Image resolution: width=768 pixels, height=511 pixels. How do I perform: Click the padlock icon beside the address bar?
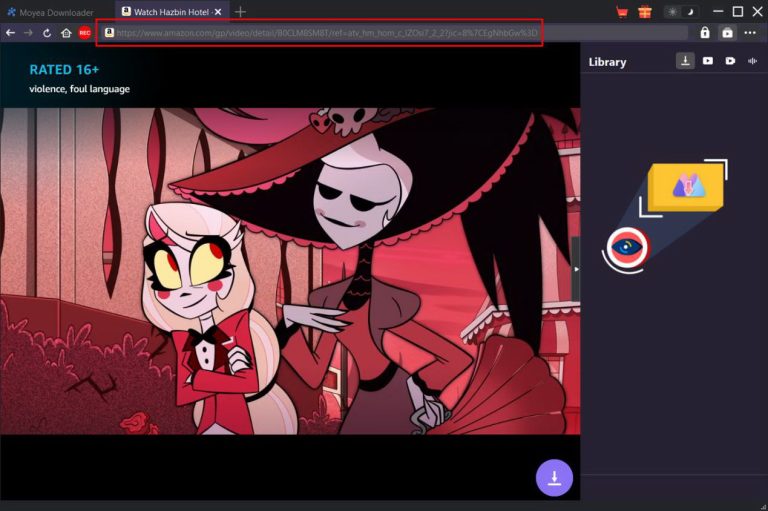705,32
